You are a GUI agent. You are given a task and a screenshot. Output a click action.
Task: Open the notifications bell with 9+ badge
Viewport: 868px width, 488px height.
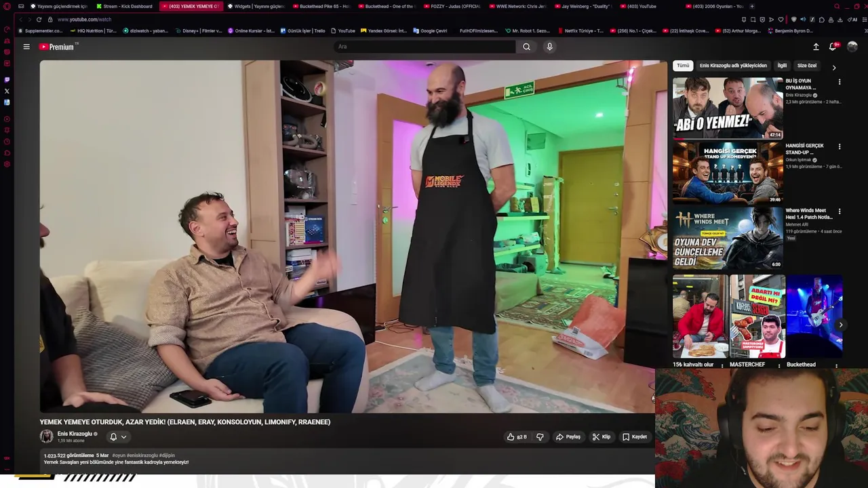(833, 47)
